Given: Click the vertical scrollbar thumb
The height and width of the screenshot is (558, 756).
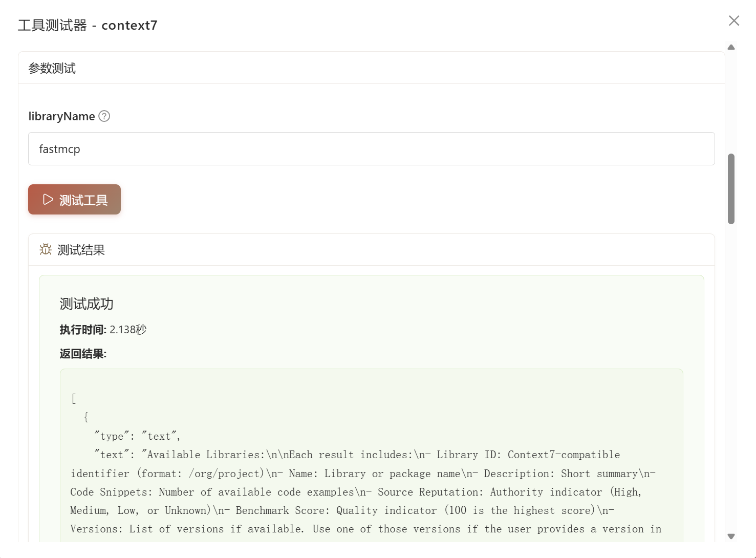Looking at the screenshot, I should 731,188.
